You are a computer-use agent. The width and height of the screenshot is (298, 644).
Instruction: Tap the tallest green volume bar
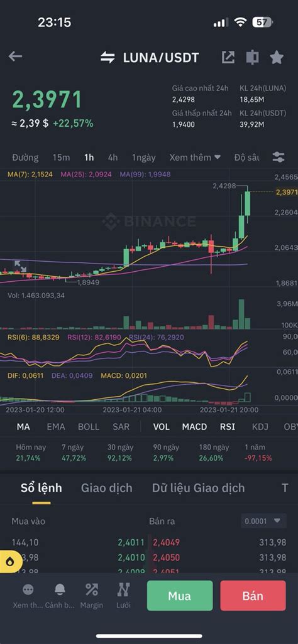241,314
